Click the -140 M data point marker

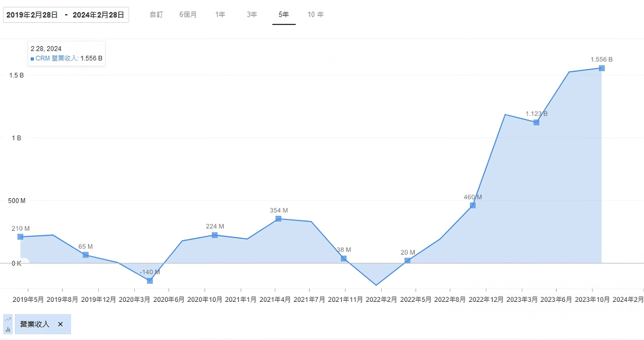tap(150, 281)
